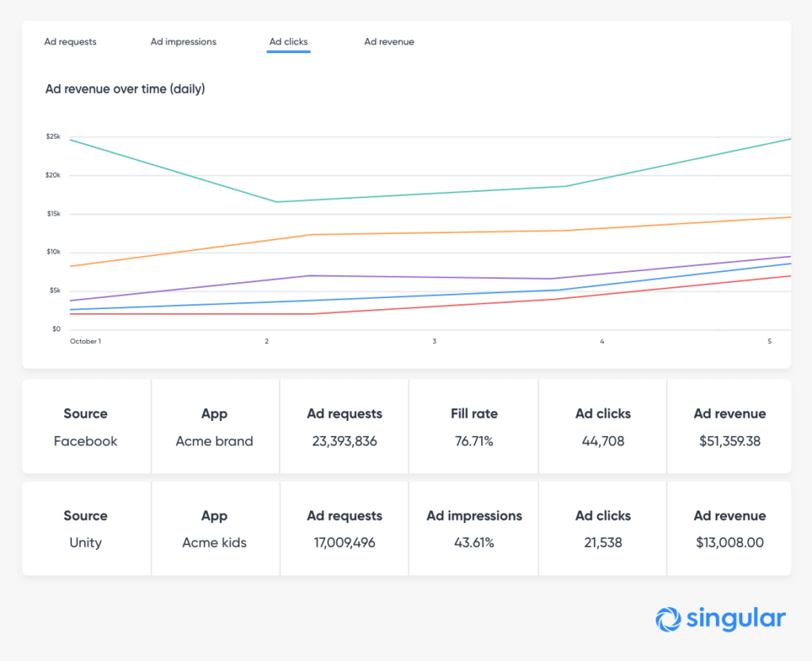Click the 'Acme kids' app value

click(x=214, y=543)
